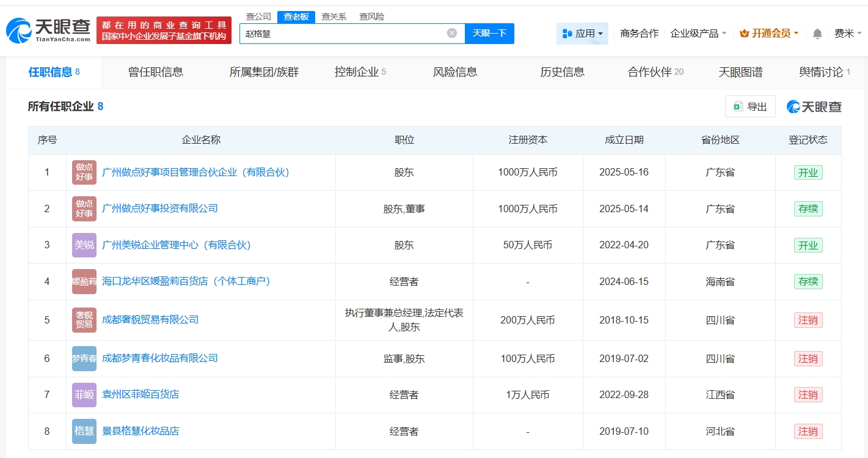Open the 历史信息 tab
This screenshot has height=458, width=868.
pos(563,72)
